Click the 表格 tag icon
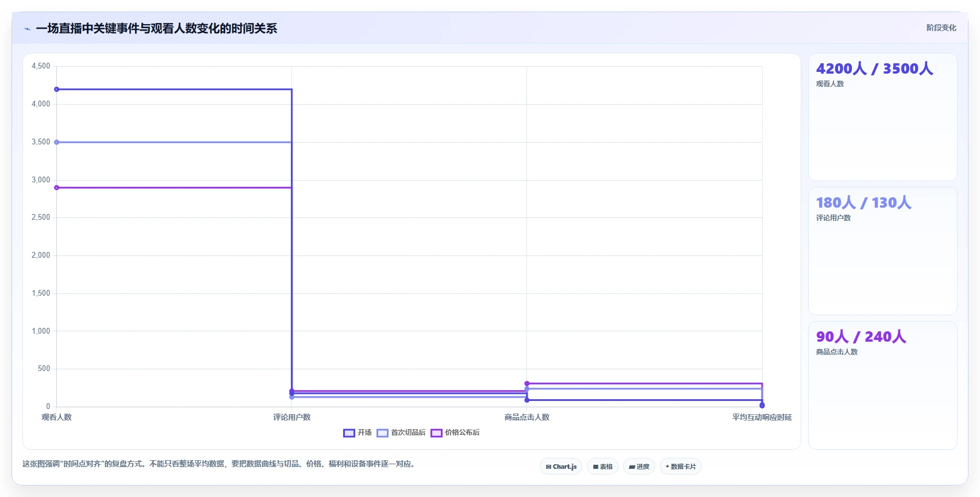Viewport: 980px width, 497px height. coord(595,467)
